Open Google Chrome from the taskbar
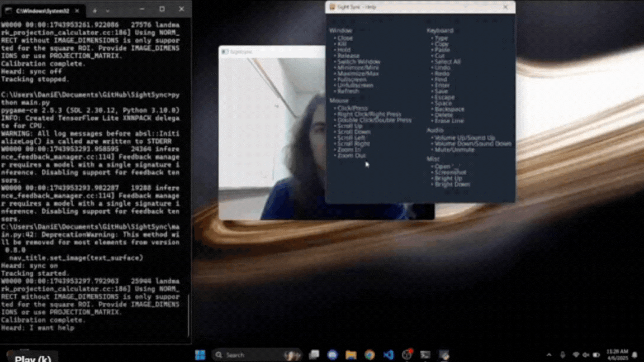 tap(370, 355)
